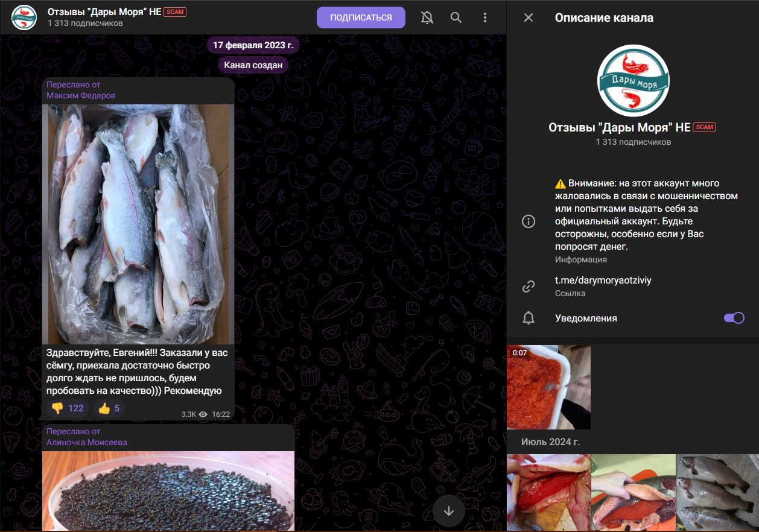Play the 0:07 red caviar video thumbnail
The width and height of the screenshot is (759, 532).
click(548, 387)
